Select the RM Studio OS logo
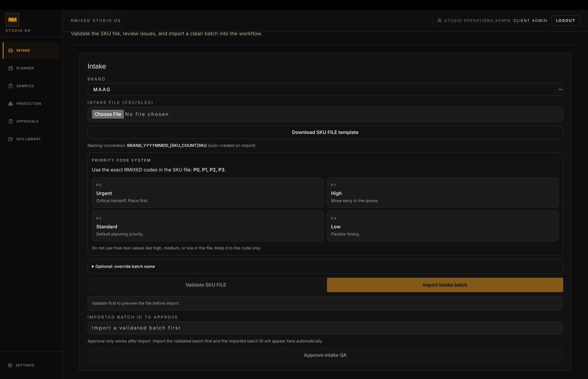This screenshot has height=379, width=588. (x=12, y=19)
